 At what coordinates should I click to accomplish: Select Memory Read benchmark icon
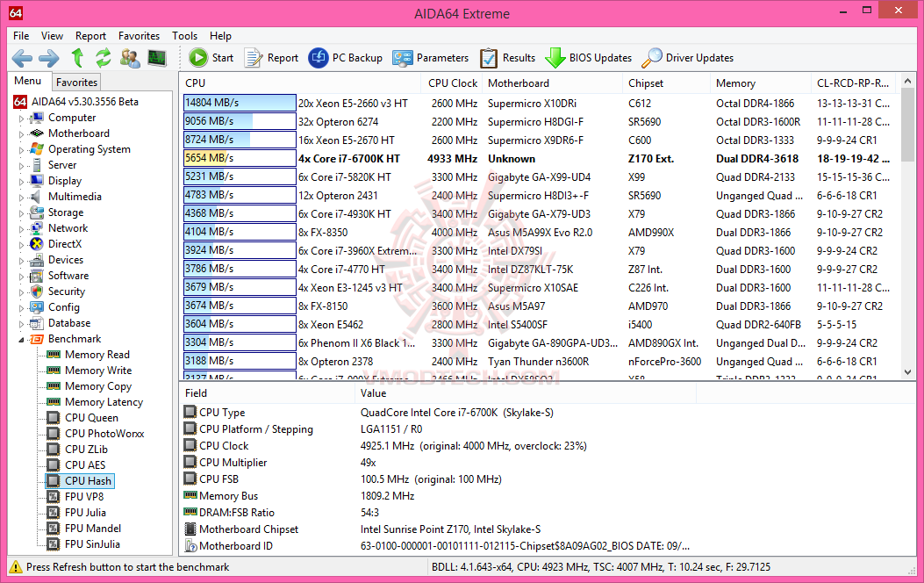[54, 355]
